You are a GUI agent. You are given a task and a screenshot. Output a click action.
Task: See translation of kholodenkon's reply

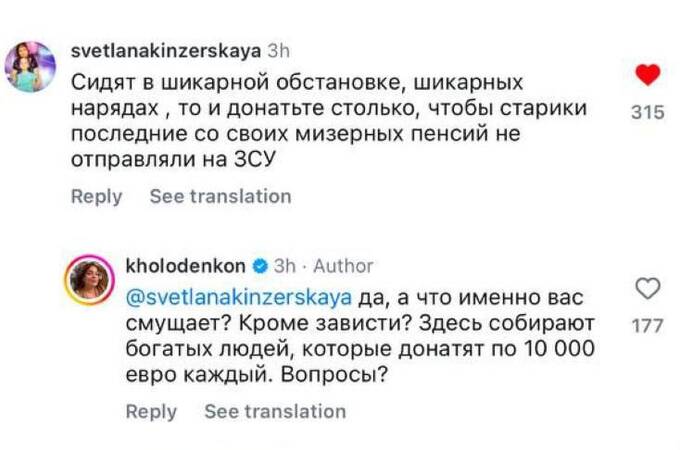pyautogui.click(x=275, y=411)
